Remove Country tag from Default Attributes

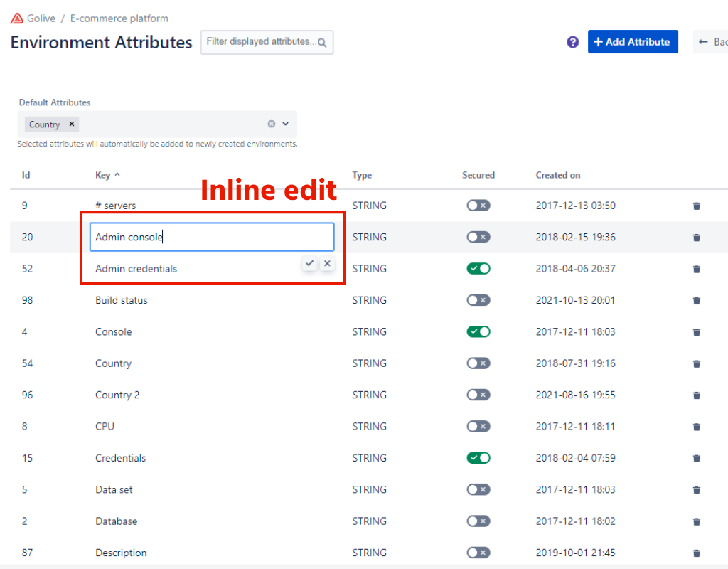tap(72, 124)
